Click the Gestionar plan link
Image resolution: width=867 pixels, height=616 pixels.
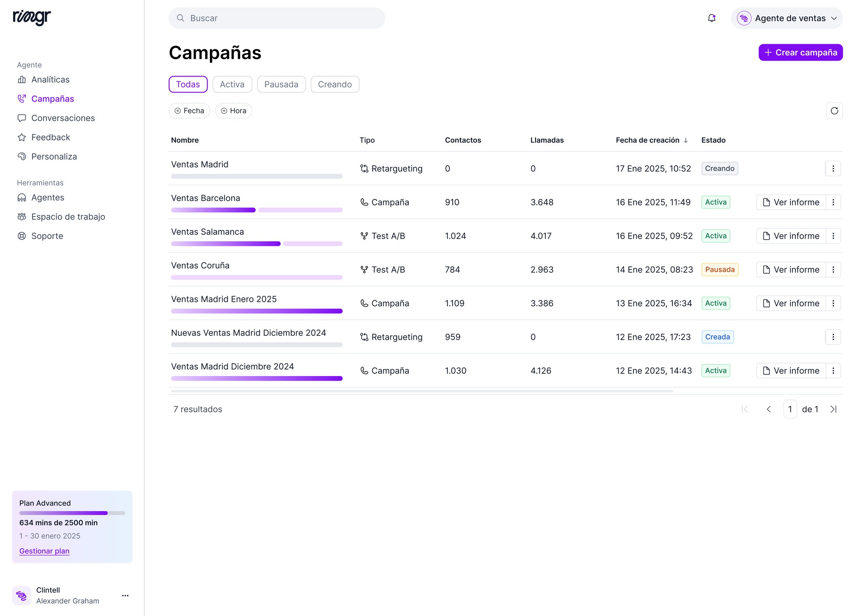coord(44,551)
